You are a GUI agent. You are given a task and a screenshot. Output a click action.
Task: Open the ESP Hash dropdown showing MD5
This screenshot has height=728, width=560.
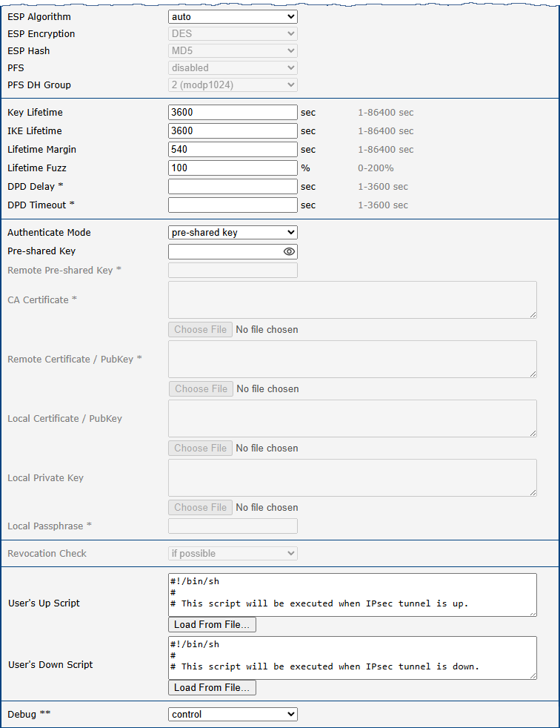click(x=233, y=50)
